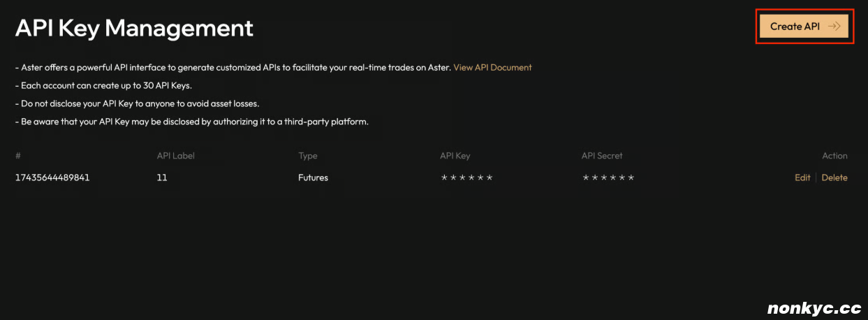Image resolution: width=868 pixels, height=320 pixels.
Task: Click the masked API Key asterisks
Action: coord(466,177)
